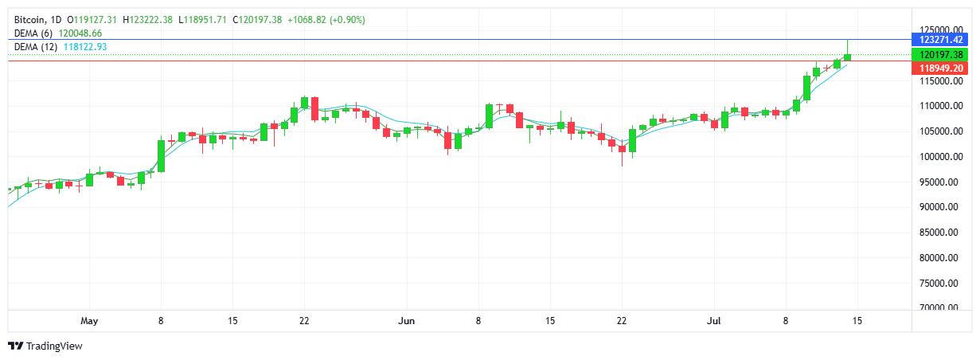
Task: Click the Jun date axis label
Action: click(x=407, y=321)
